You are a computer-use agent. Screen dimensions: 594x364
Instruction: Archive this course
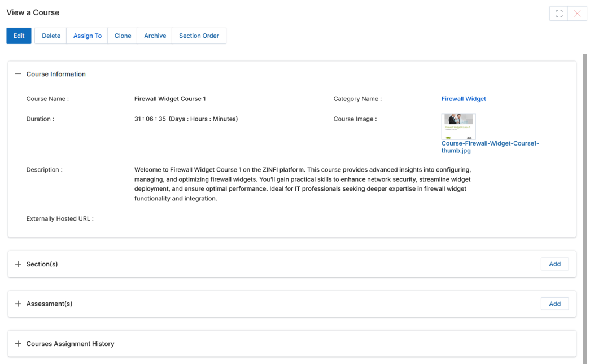(155, 36)
